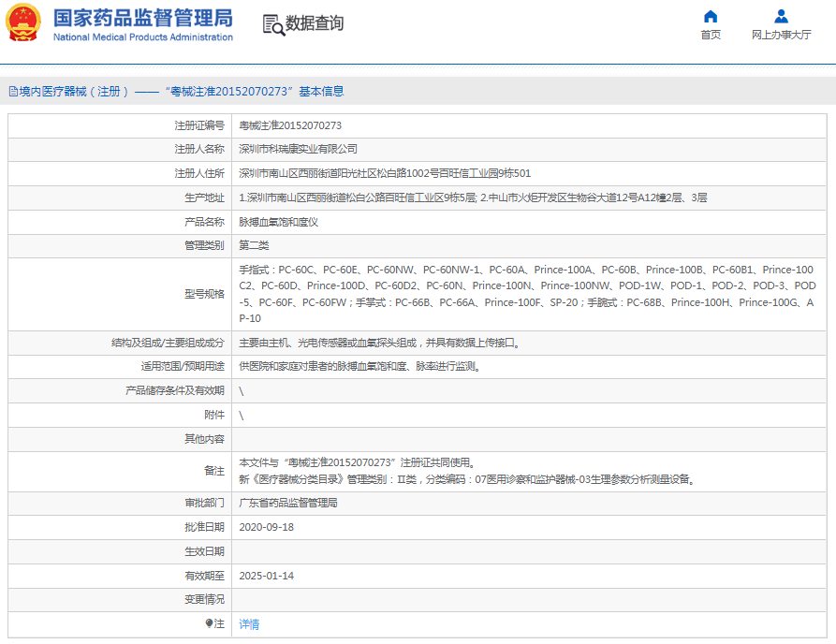The image size is (836, 644).
Task: Click the lightbulb icon beside 注
Action: pos(209,623)
